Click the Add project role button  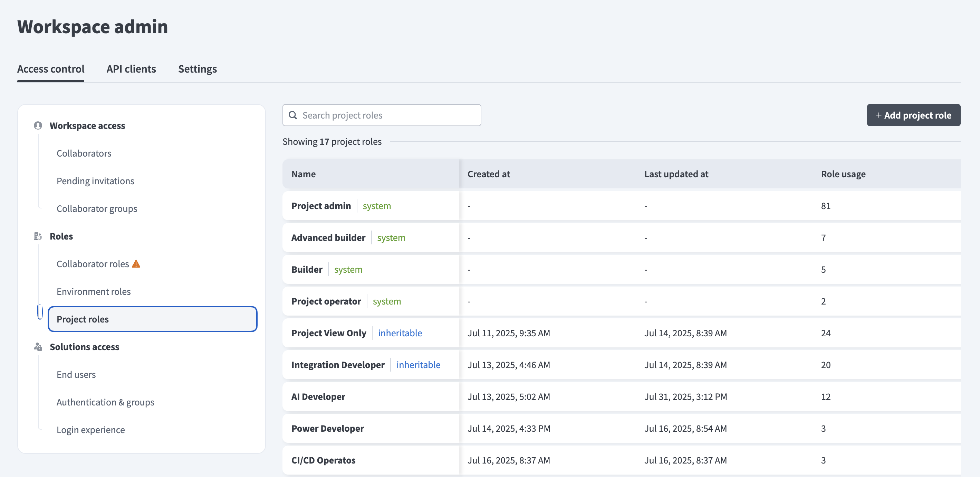coord(913,115)
